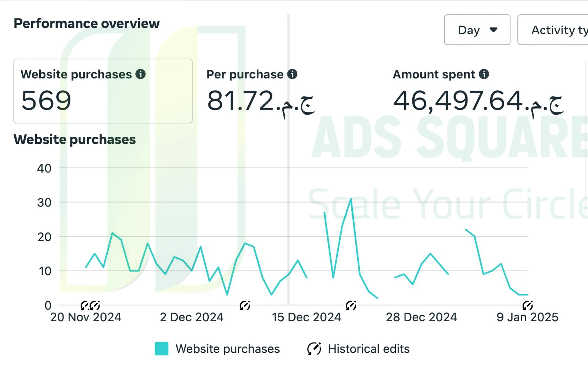Click historical edit marker above 9 Jan 2025
Viewport: 588px width, 369px height.
(528, 305)
